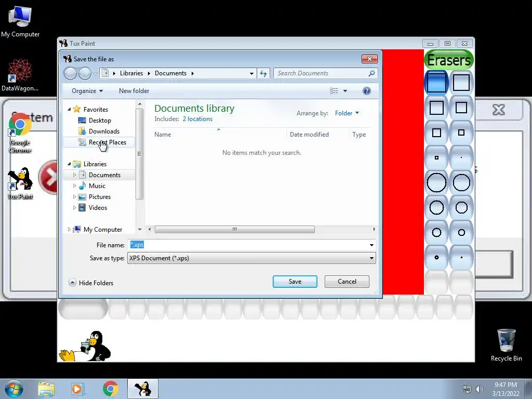The width and height of the screenshot is (532, 399).
Task: Click the clock in system tray
Action: [x=506, y=389]
